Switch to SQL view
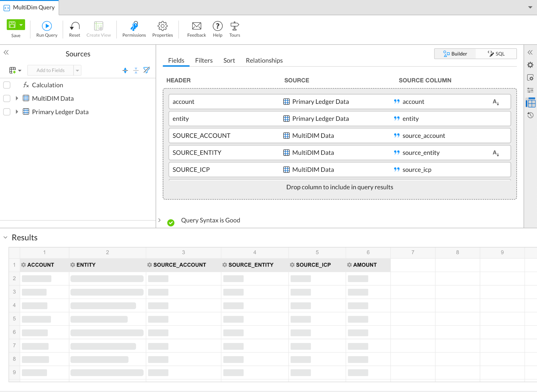537x392 pixels. 496,54
